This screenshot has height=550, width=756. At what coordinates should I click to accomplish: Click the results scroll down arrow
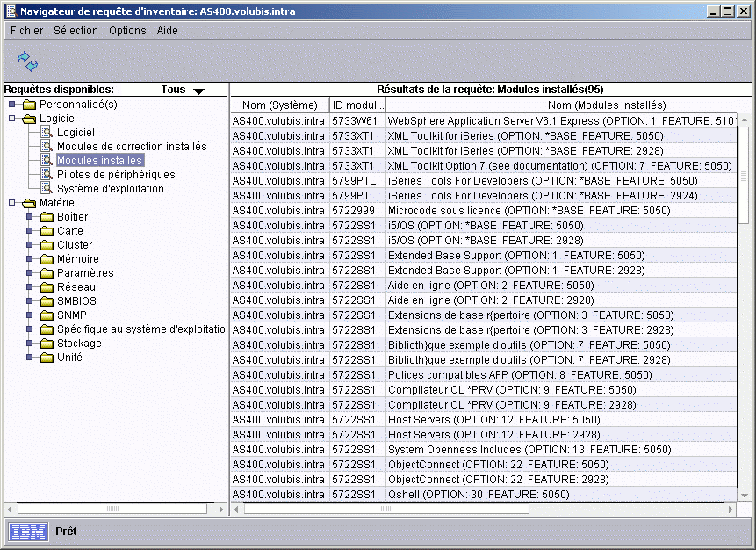click(x=744, y=496)
